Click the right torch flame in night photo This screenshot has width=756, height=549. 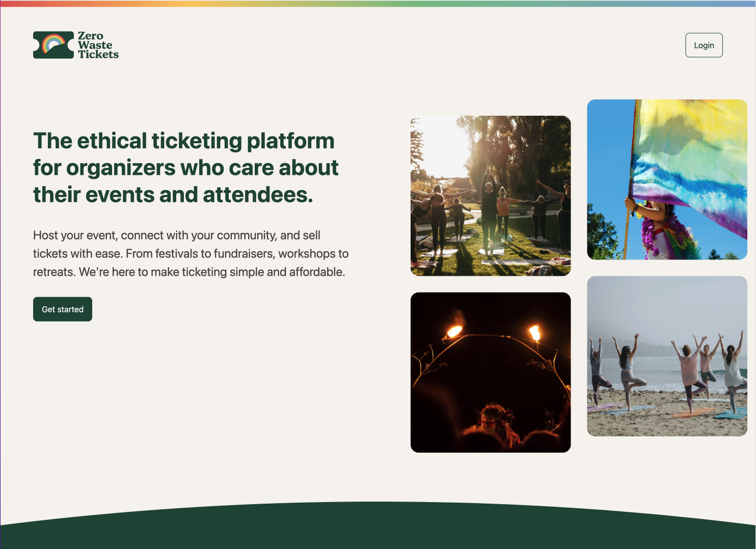point(535,332)
